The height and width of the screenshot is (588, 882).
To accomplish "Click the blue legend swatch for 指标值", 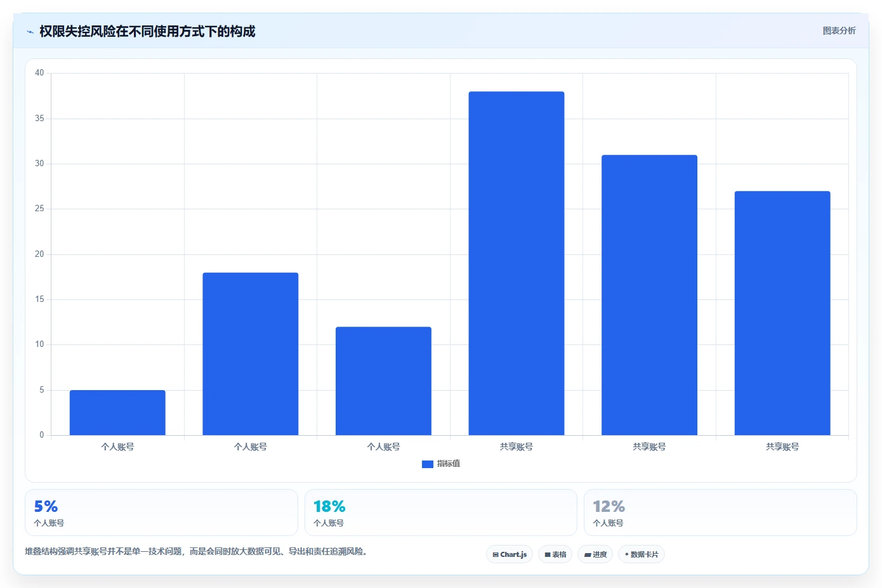I will coord(428,464).
